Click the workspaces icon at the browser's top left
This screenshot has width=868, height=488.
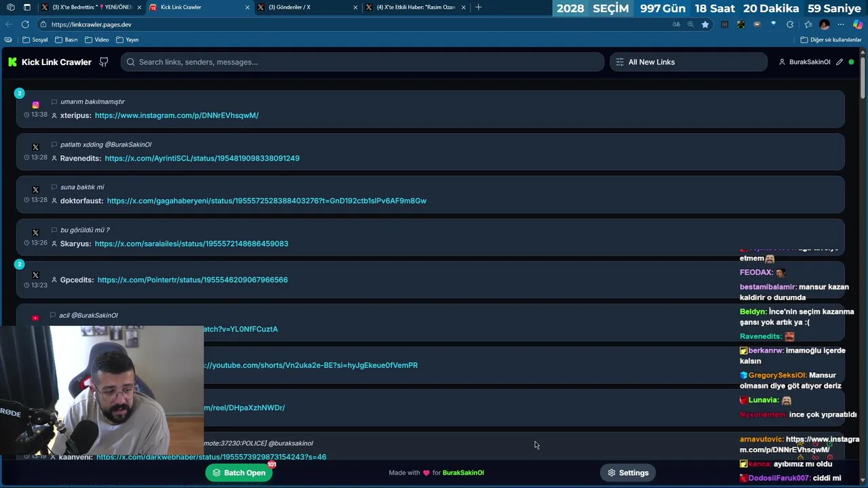click(10, 7)
